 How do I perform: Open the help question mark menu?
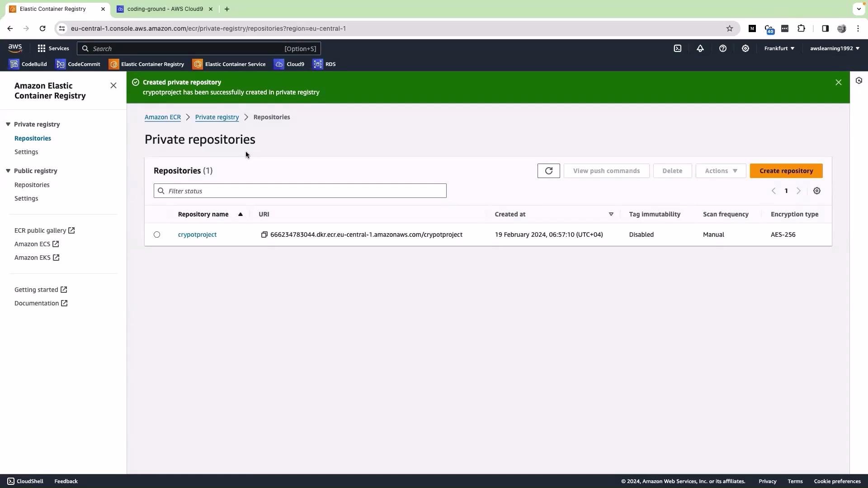coord(722,48)
